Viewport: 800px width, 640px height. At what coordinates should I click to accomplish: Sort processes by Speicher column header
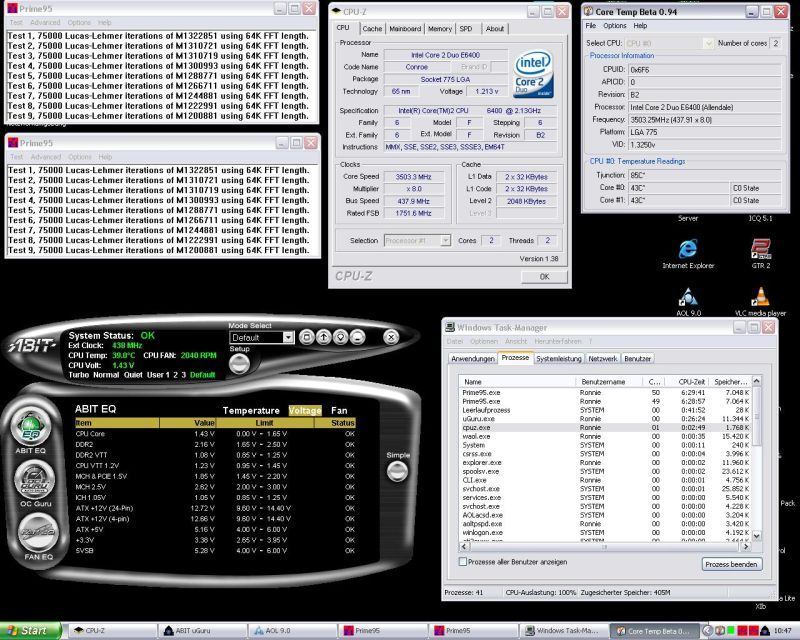coord(731,382)
